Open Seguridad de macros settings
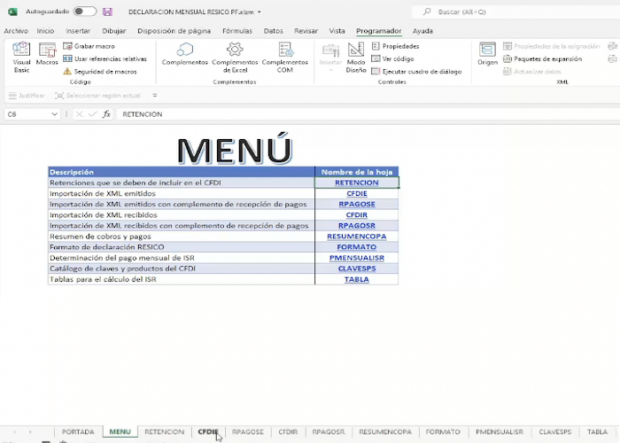The height and width of the screenshot is (443, 620). tap(105, 72)
